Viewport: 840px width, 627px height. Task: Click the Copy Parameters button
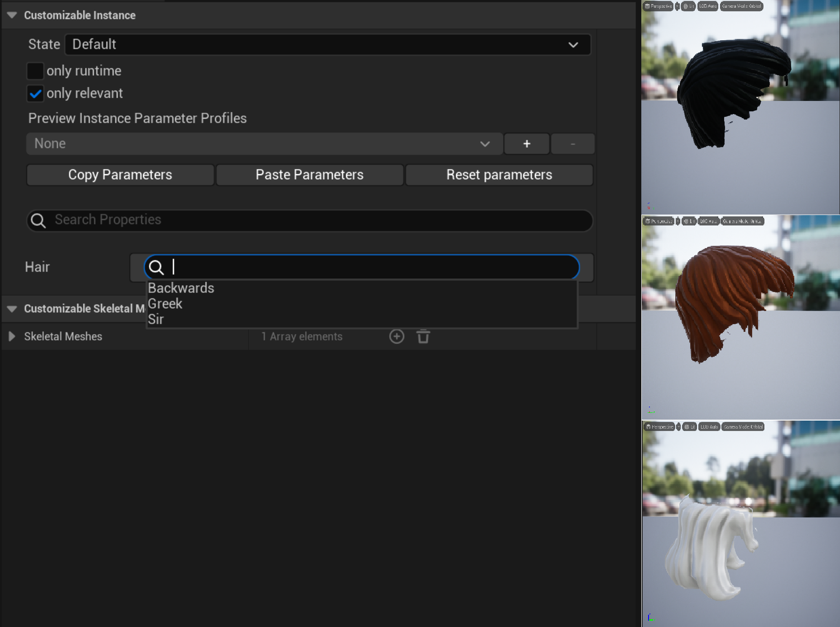click(120, 175)
